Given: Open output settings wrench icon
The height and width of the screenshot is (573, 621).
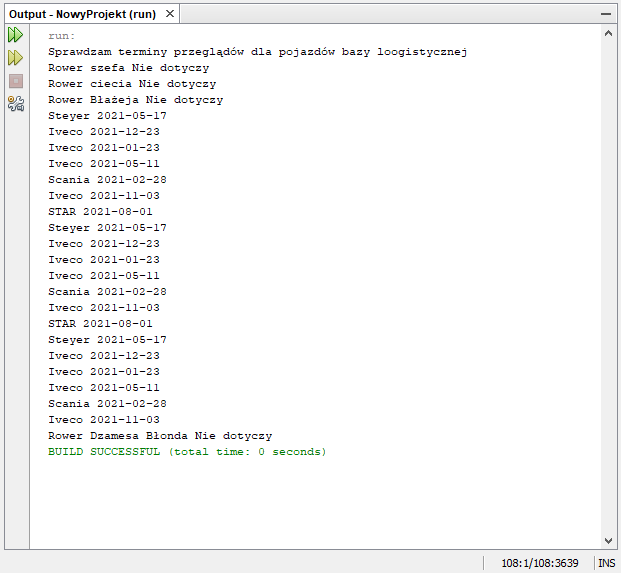Looking at the screenshot, I should [15, 102].
